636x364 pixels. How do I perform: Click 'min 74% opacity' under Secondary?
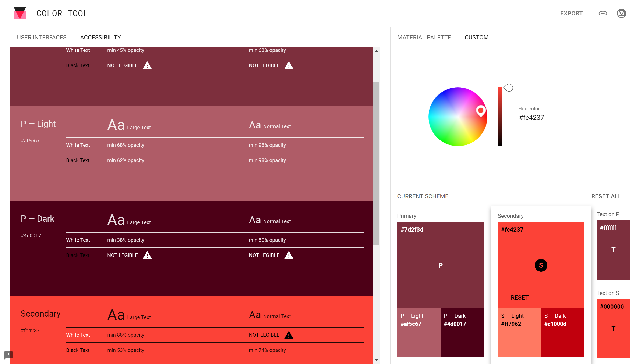point(267,350)
